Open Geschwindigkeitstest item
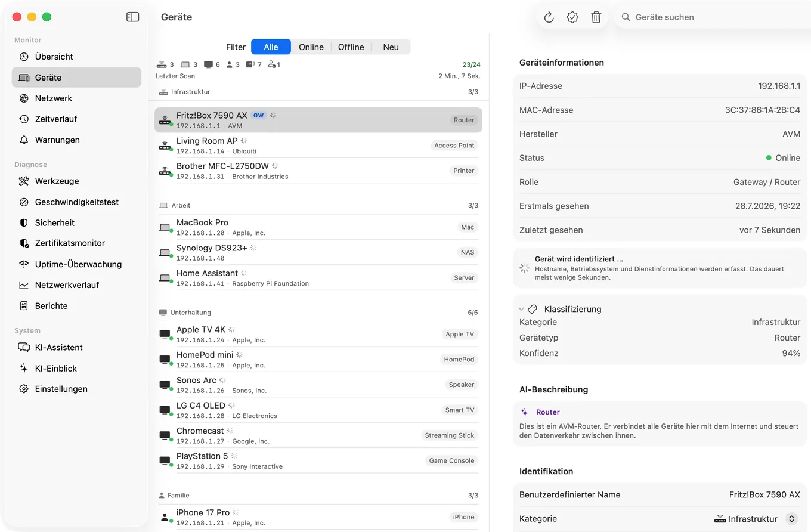 pyautogui.click(x=76, y=202)
